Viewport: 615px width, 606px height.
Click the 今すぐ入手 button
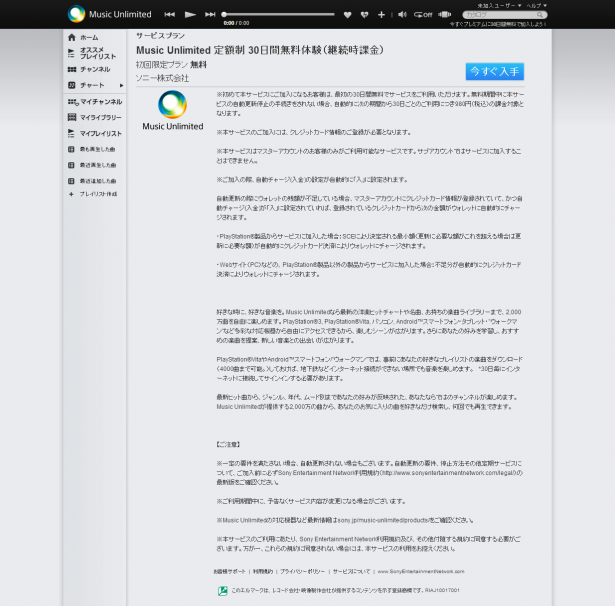pos(495,71)
